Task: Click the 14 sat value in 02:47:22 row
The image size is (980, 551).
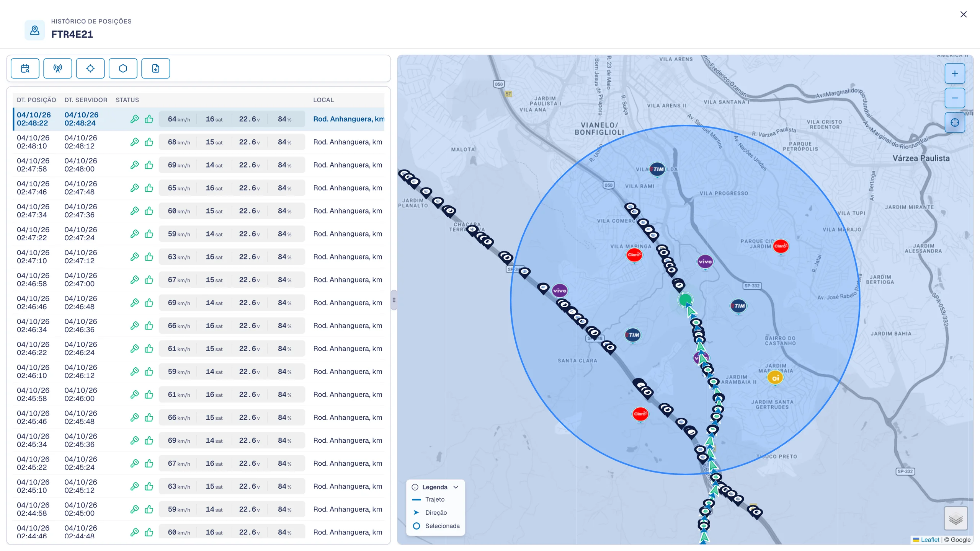Action: (214, 234)
